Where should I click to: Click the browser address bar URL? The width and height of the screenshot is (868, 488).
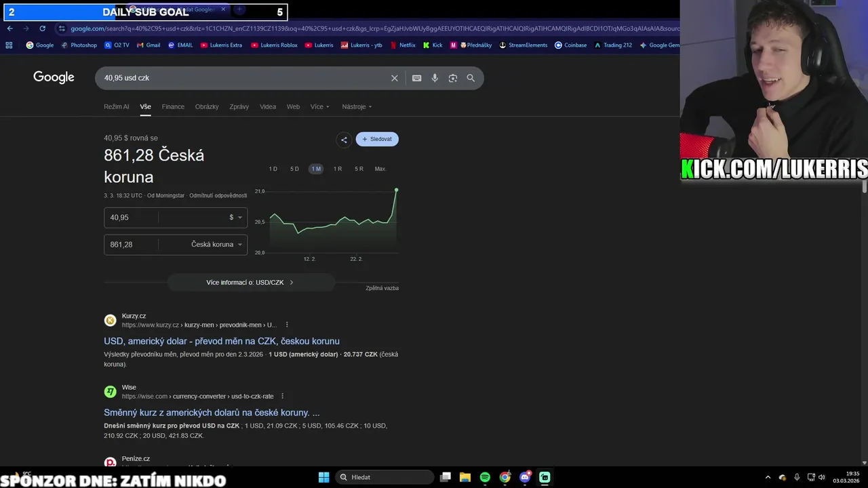point(374,28)
